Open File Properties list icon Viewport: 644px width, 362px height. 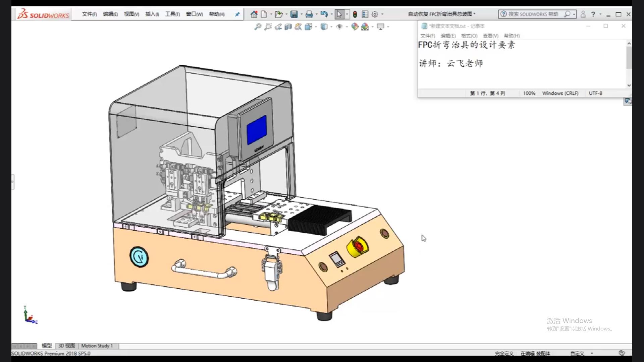coord(365,14)
